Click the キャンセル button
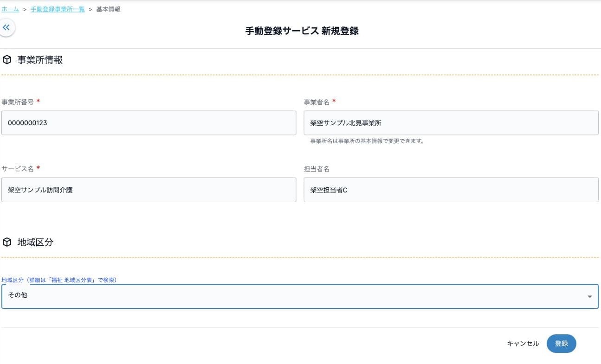 pyautogui.click(x=523, y=344)
